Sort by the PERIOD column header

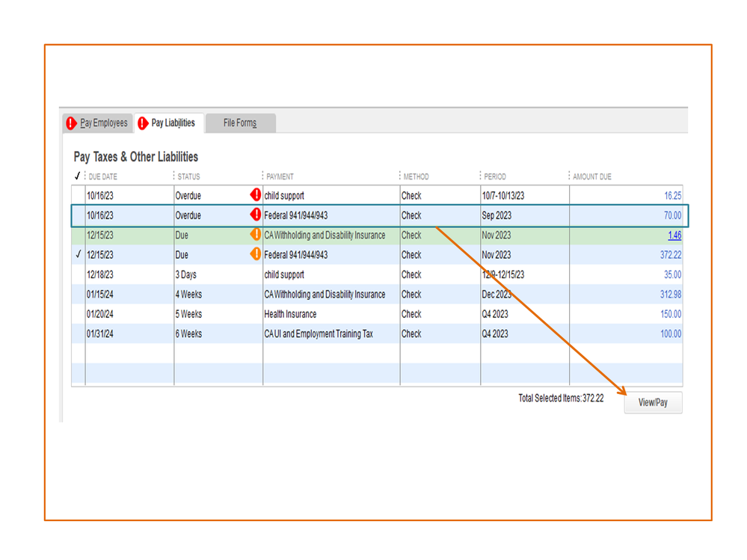pos(494,176)
